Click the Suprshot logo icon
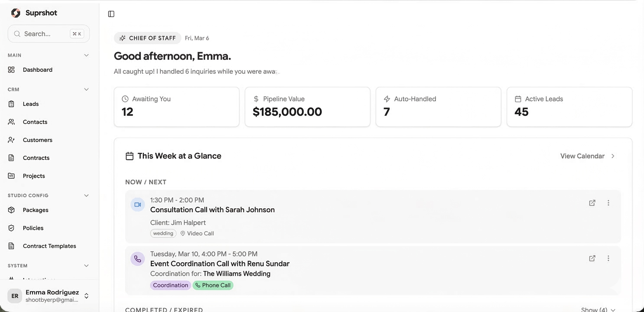Viewport: 644px width, 312px height. pyautogui.click(x=16, y=13)
